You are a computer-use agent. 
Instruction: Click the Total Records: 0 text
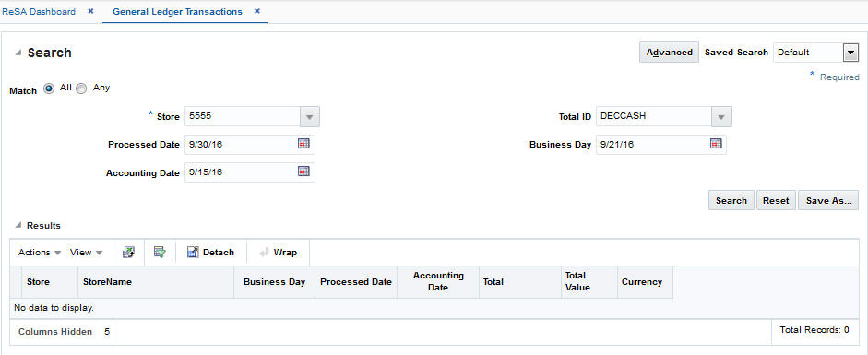(x=814, y=330)
